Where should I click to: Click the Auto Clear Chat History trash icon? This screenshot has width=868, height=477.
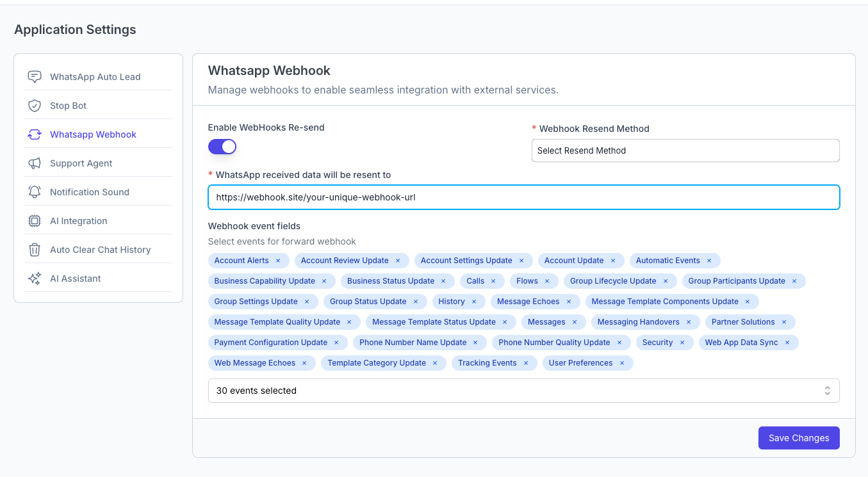(x=35, y=250)
